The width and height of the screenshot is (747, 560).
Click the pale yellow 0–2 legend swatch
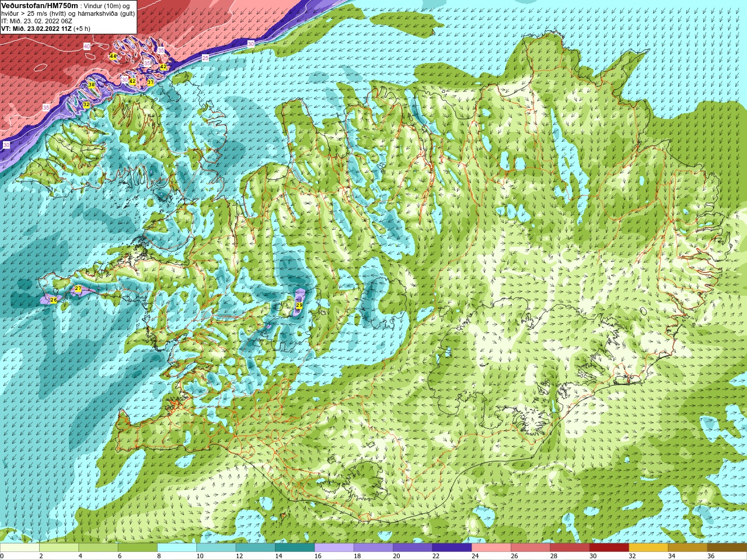20,548
